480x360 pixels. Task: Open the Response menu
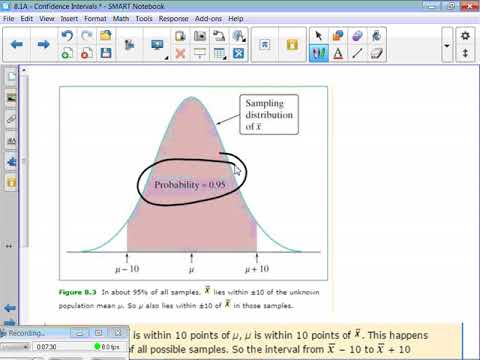click(x=173, y=19)
